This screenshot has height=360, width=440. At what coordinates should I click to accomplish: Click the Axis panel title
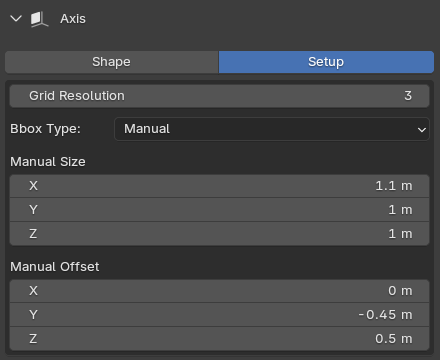tap(73, 19)
